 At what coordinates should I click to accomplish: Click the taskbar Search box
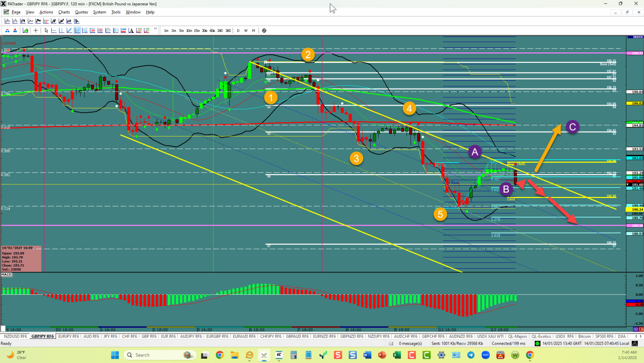tap(160, 355)
